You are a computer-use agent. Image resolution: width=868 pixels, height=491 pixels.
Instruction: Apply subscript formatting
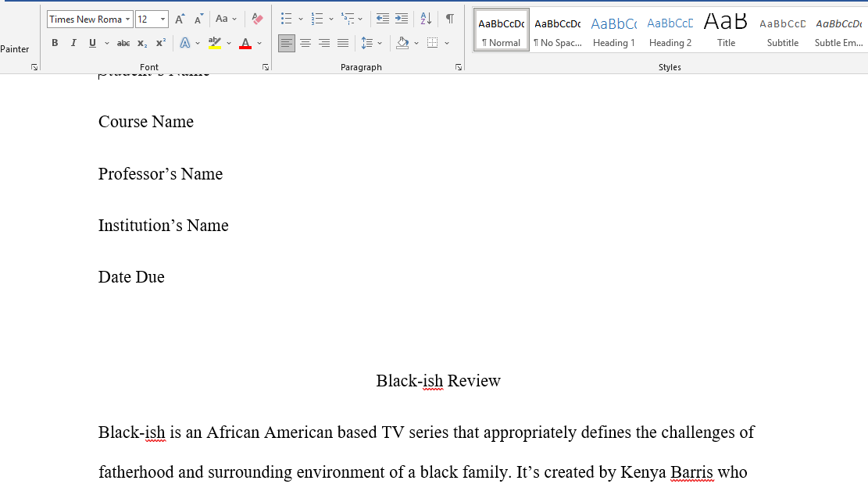click(x=142, y=43)
